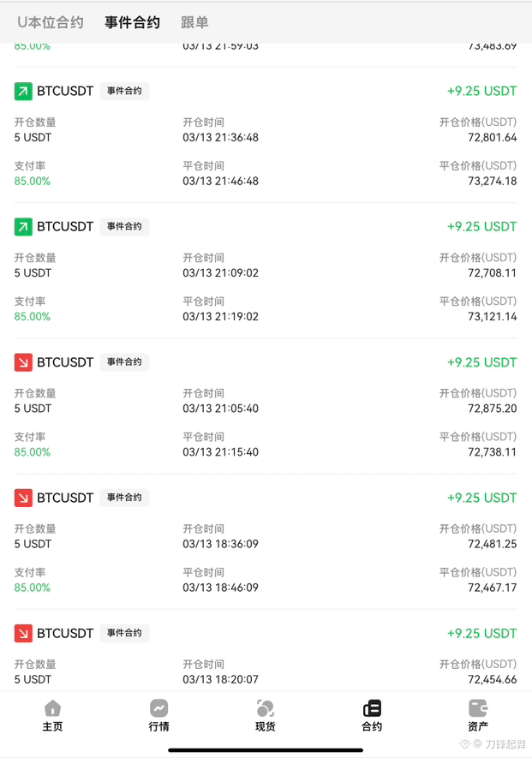
Task: Click the 85.00% payout rate of 21:46:48 close
Action: coord(33,182)
